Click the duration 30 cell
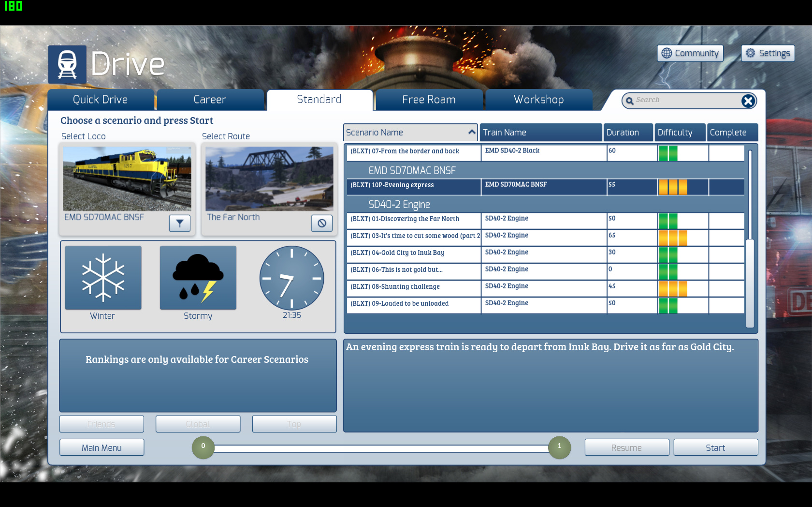Image resolution: width=812 pixels, height=507 pixels. pos(632,254)
